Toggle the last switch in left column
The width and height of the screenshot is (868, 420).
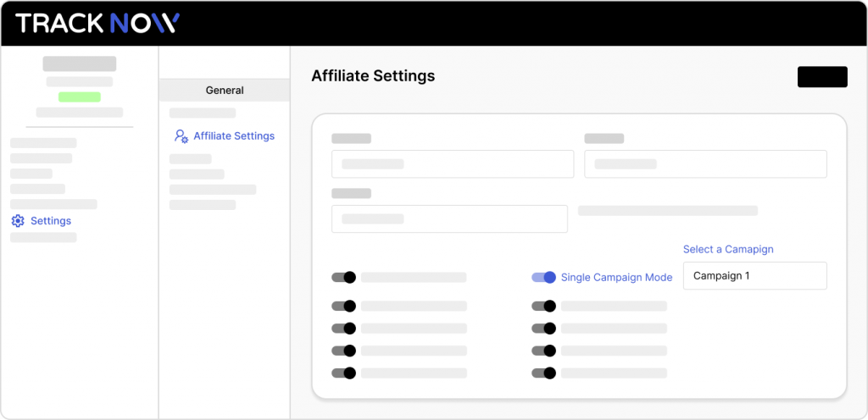click(x=343, y=373)
